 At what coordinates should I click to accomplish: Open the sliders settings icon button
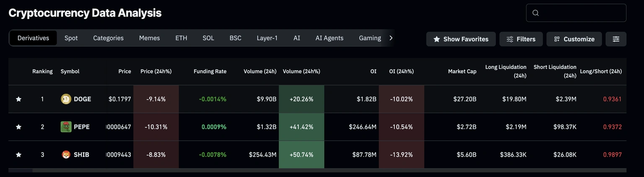click(x=616, y=39)
